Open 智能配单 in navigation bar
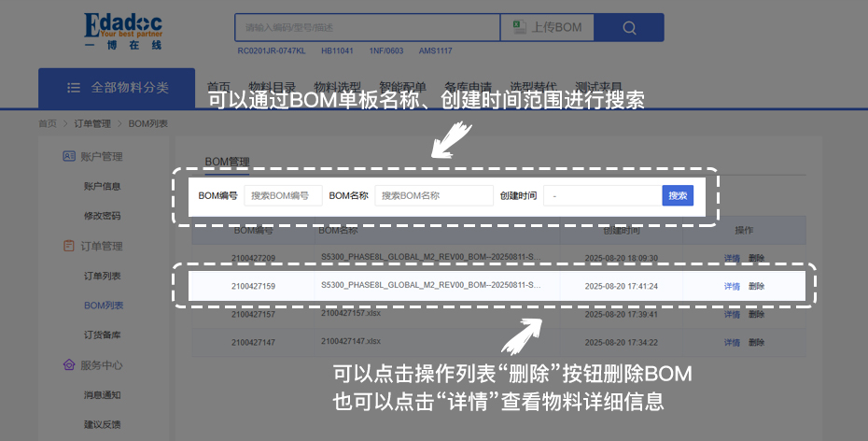 pos(402,87)
